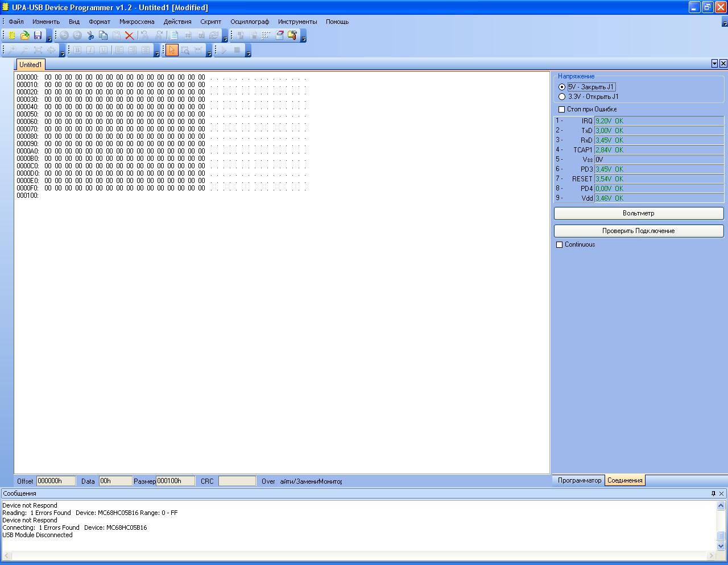Expand the pointer tools toolbar options arrow

tap(209, 51)
